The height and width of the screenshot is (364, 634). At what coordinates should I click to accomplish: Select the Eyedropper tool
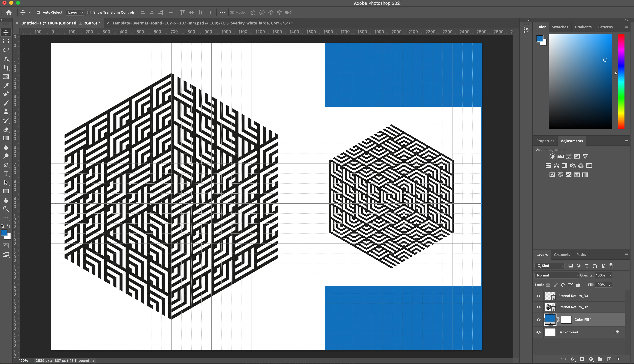6,85
